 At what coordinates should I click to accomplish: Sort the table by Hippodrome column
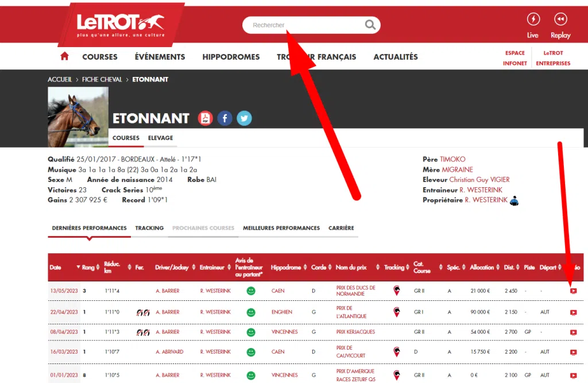coord(289,268)
